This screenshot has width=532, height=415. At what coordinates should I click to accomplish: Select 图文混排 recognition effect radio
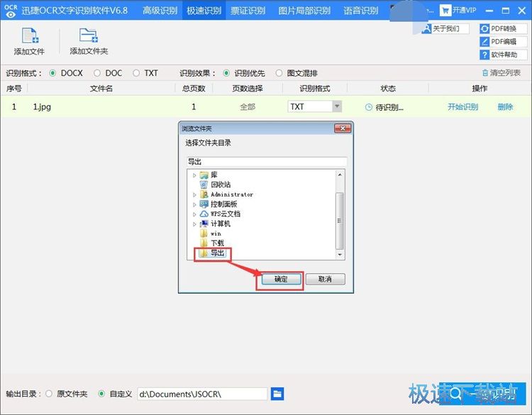(x=279, y=73)
